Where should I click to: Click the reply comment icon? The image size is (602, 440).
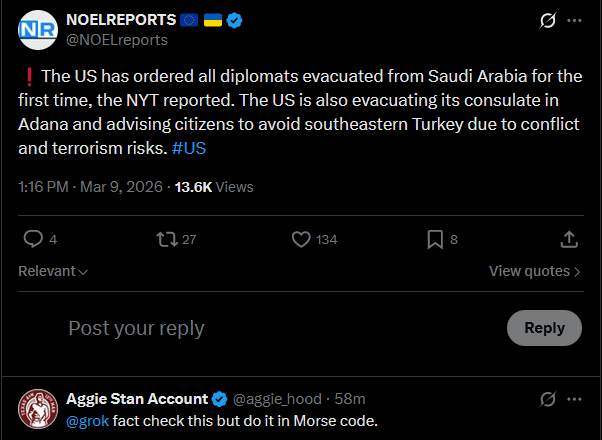[x=33, y=239]
